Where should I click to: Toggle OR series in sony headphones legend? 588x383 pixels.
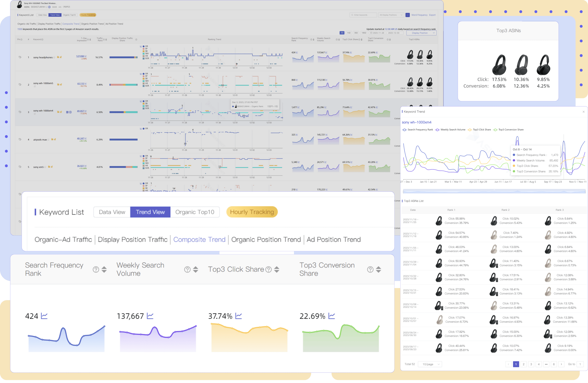(145, 46)
